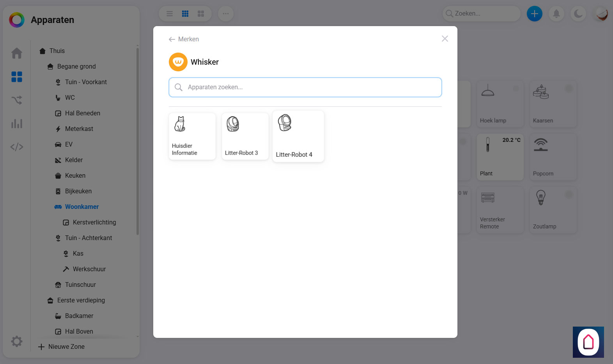Choose the Litter-Robot 4 device
The image size is (613, 364).
coord(298,136)
